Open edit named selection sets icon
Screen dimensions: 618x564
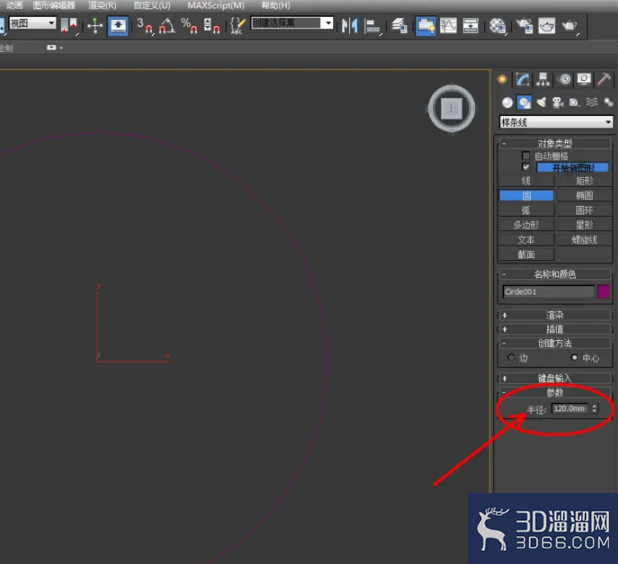pos(237,26)
